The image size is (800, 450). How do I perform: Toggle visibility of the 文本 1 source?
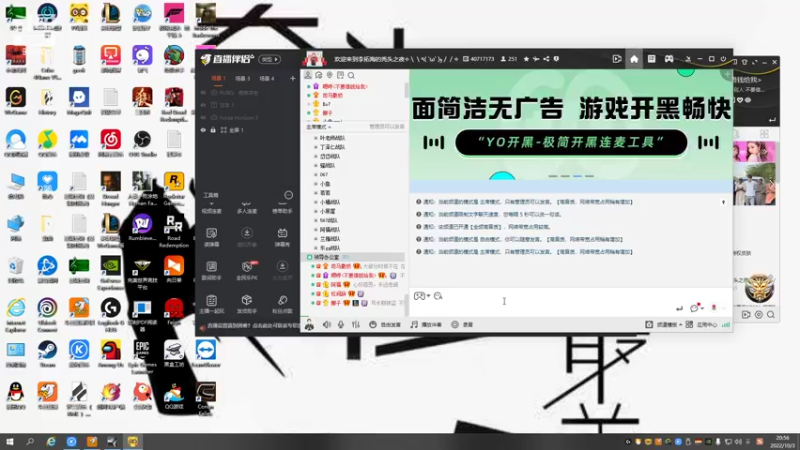204,105
